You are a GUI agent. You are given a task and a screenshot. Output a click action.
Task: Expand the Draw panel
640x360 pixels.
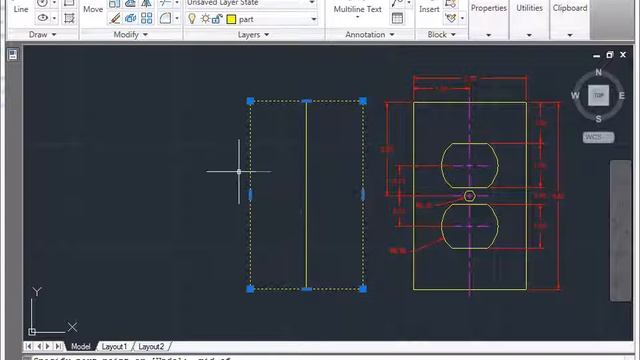42,35
